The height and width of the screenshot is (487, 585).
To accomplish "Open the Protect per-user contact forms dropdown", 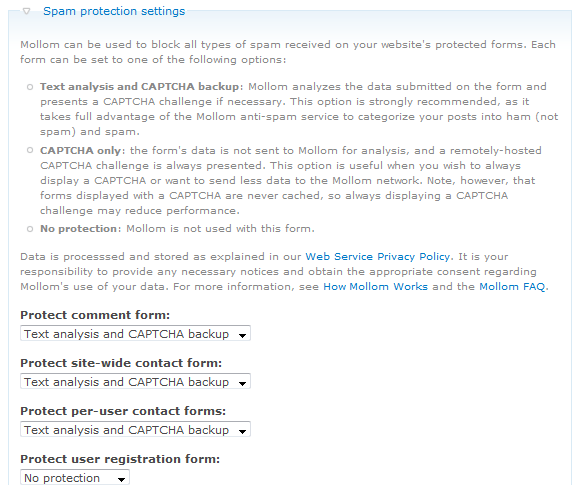I will pos(135,430).
